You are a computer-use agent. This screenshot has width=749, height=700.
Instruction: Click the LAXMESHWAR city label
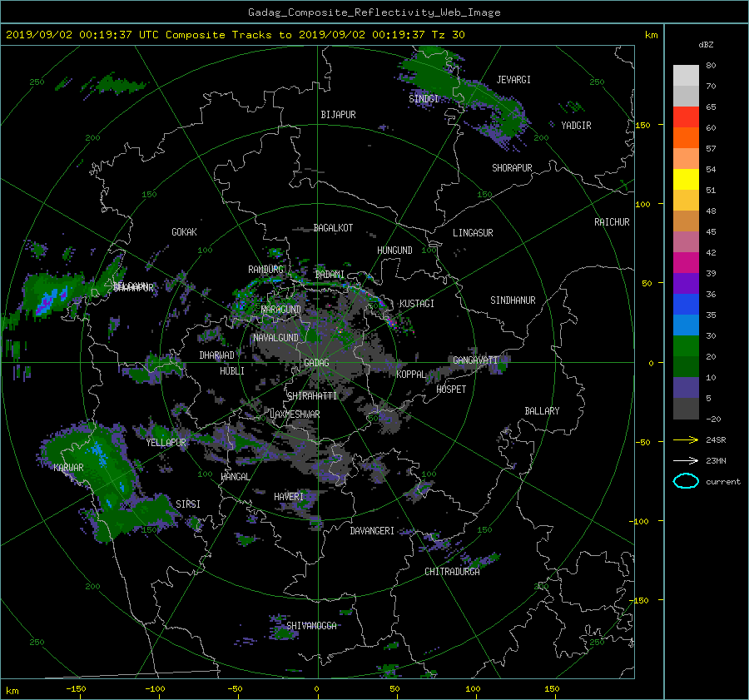click(295, 415)
